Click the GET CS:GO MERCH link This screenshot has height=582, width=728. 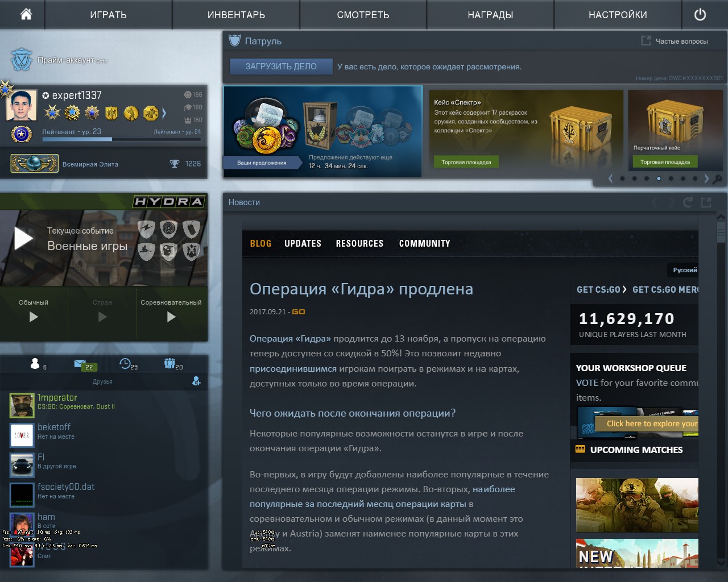coord(665,289)
